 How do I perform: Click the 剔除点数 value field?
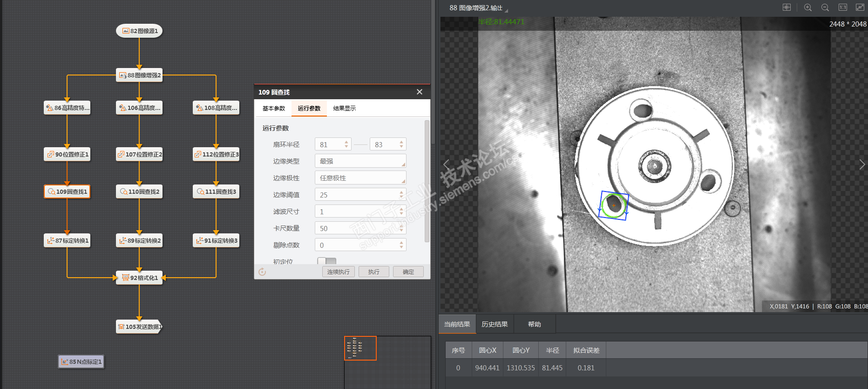[x=360, y=245]
